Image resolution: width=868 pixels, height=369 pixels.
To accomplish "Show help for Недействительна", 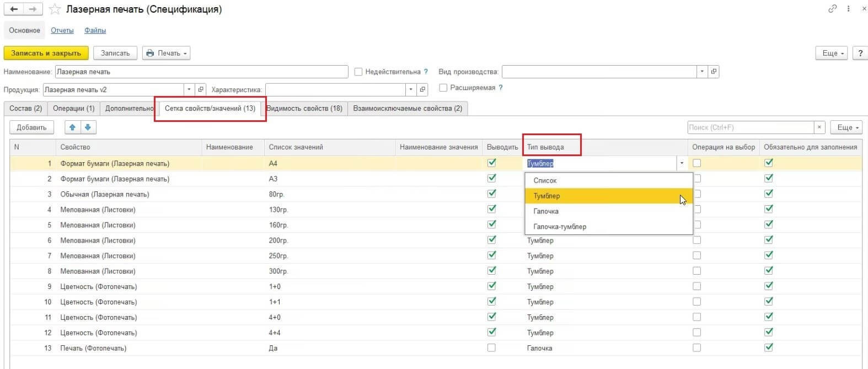I will click(426, 72).
